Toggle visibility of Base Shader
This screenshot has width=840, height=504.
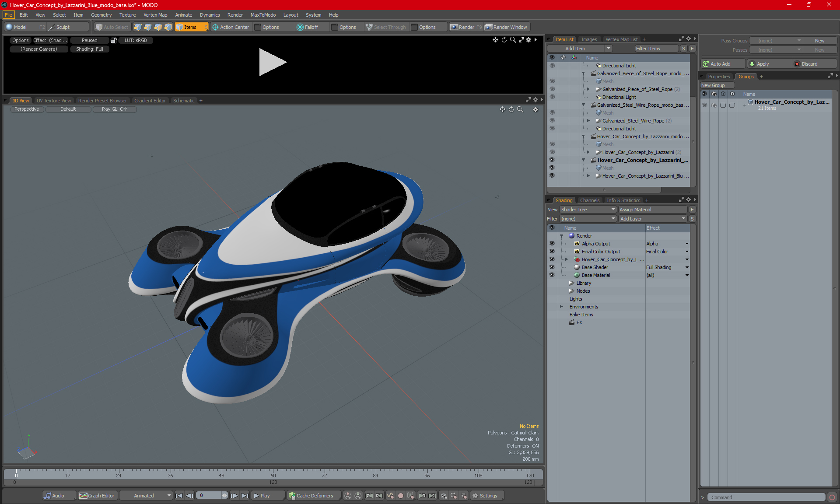point(552,267)
